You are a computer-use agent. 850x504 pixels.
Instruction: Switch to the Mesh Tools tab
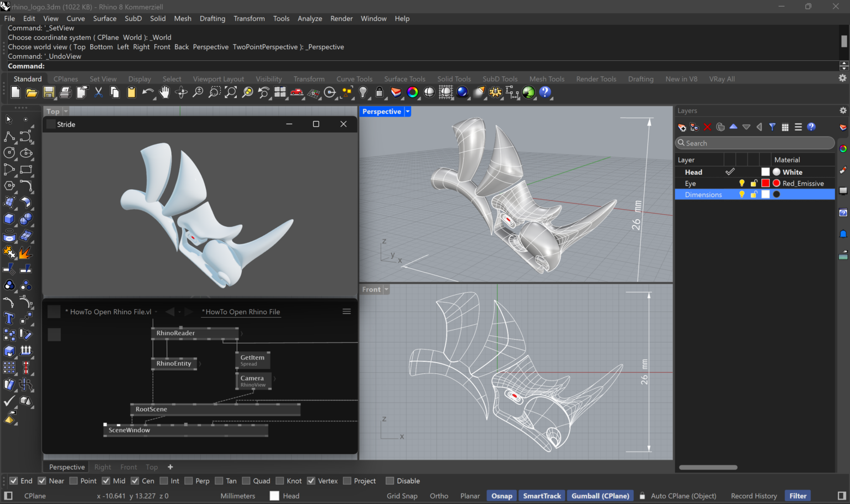(x=547, y=79)
